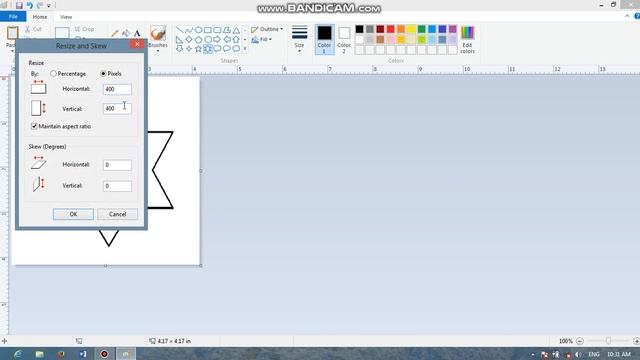Click the skew Vertical degrees field
The height and width of the screenshot is (360, 640).
[117, 186]
